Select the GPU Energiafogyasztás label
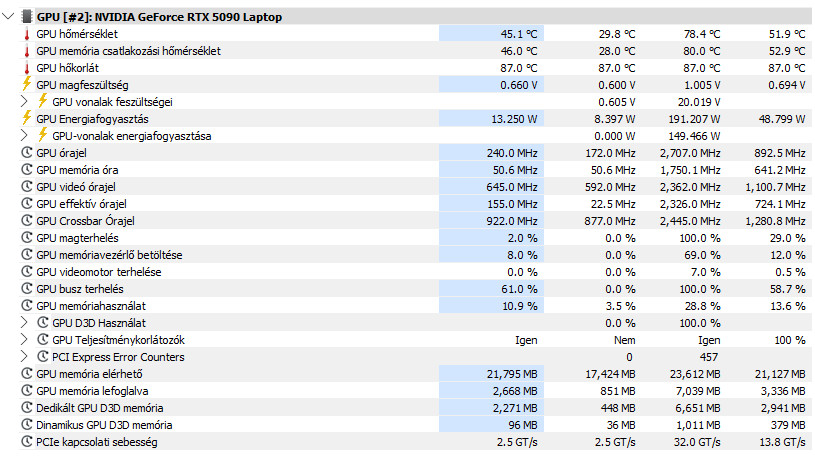 point(92,119)
